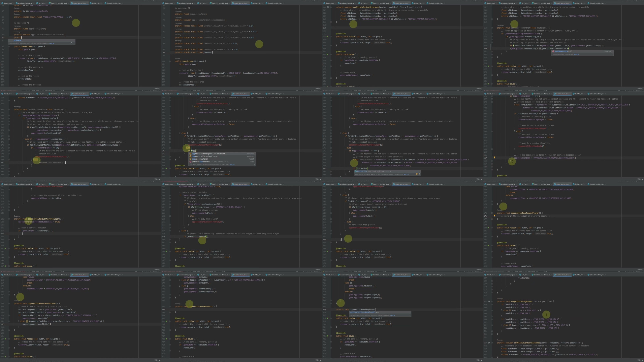The image size is (644, 362).
Task: Fold the opponentAiMakeContactDecision method at line 631
Action: (x=9, y=219)
